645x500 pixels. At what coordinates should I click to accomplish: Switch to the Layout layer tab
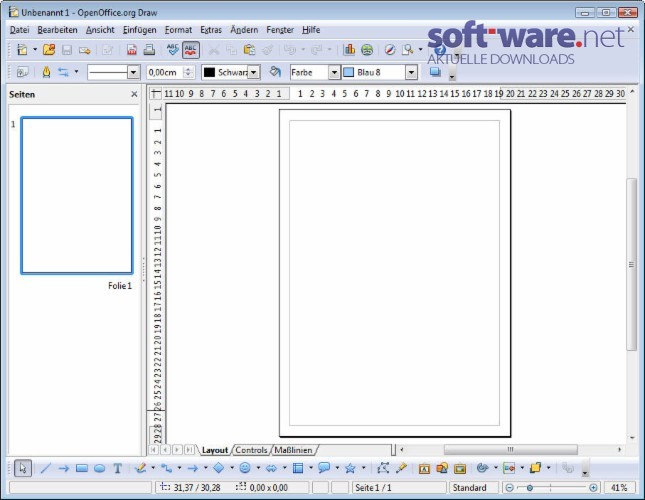[x=214, y=450]
